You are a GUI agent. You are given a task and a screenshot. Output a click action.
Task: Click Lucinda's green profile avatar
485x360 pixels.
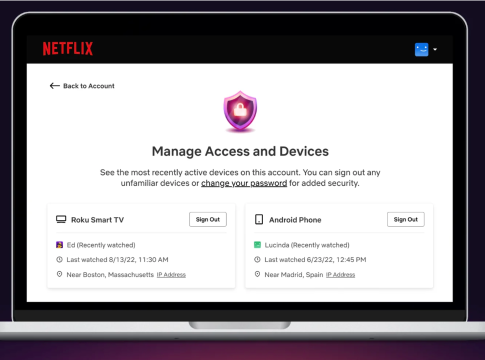(257, 245)
